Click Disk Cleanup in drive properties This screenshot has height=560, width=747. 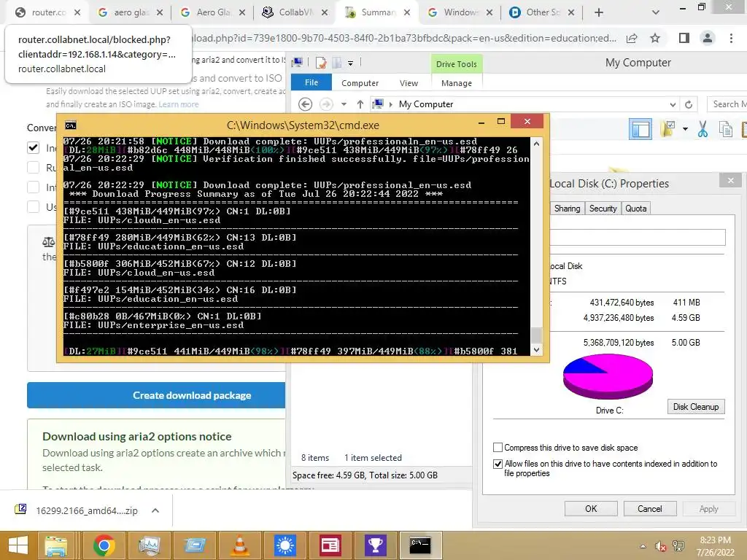point(695,407)
